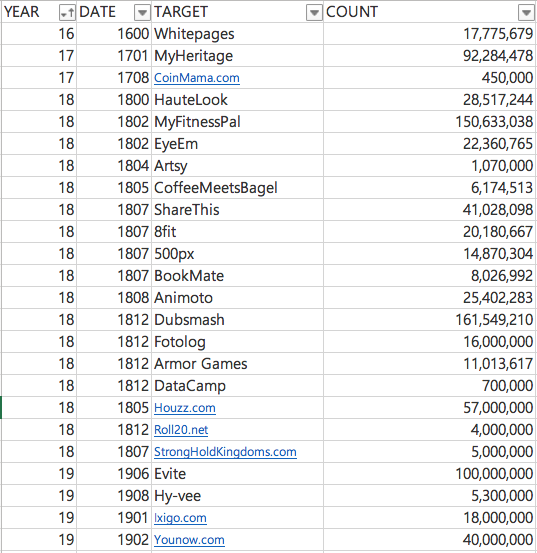
Task: Select the Armor Games cell
Action: (238, 364)
